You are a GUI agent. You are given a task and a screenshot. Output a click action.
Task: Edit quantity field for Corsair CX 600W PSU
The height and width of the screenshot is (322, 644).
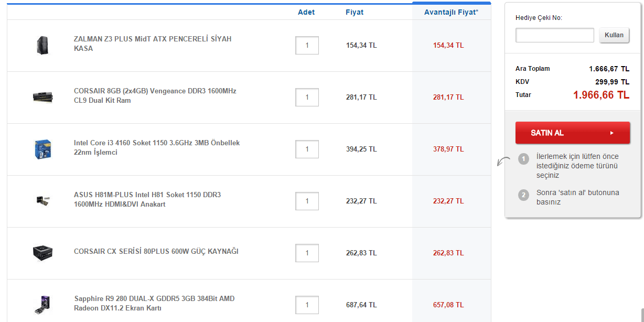(307, 253)
